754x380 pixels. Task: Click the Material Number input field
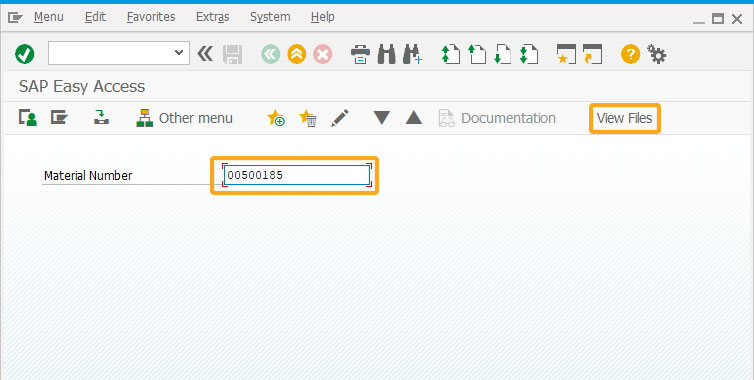pos(297,176)
